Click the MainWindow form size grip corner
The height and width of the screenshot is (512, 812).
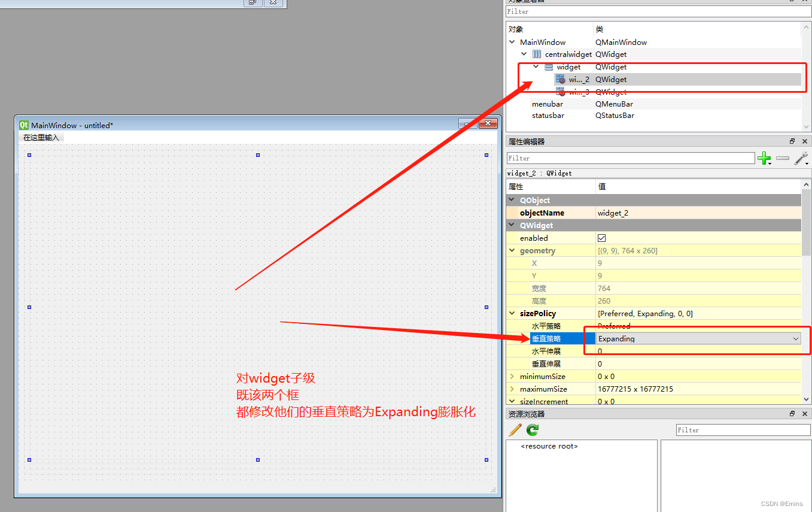tap(494, 490)
